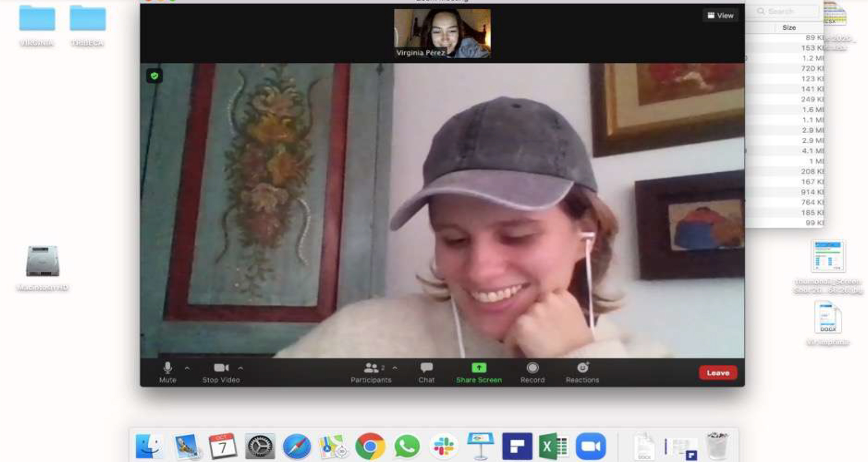Viewport: 868px width, 462px height.
Task: Select the 914 KB file row in Finder
Action: [784, 192]
